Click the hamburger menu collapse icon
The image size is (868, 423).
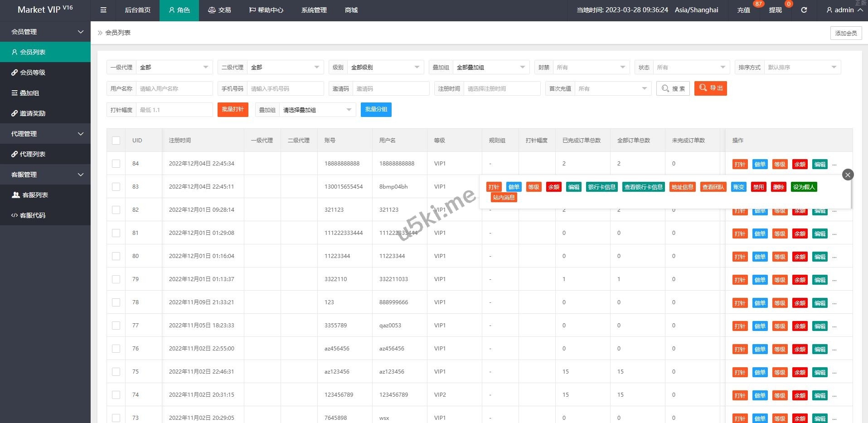(x=103, y=10)
